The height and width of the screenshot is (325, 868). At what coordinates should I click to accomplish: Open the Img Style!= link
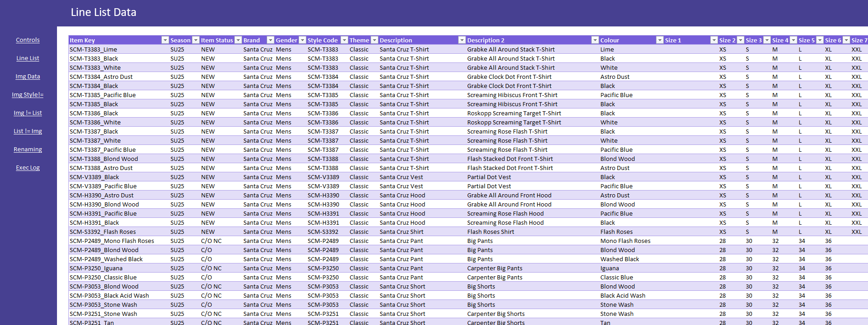click(28, 95)
